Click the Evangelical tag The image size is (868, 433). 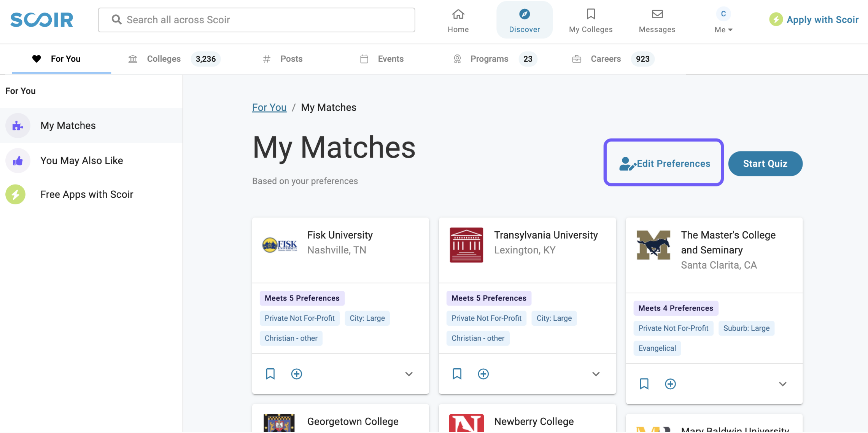tap(657, 348)
